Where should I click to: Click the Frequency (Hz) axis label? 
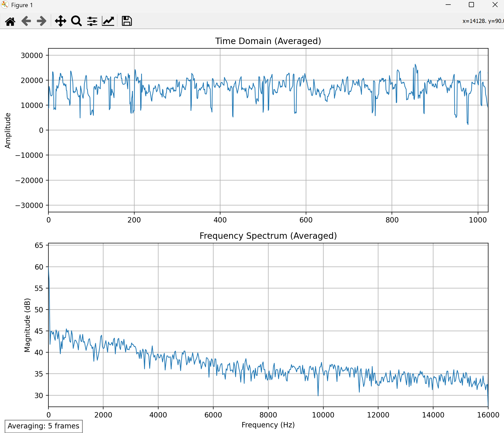[268, 425]
